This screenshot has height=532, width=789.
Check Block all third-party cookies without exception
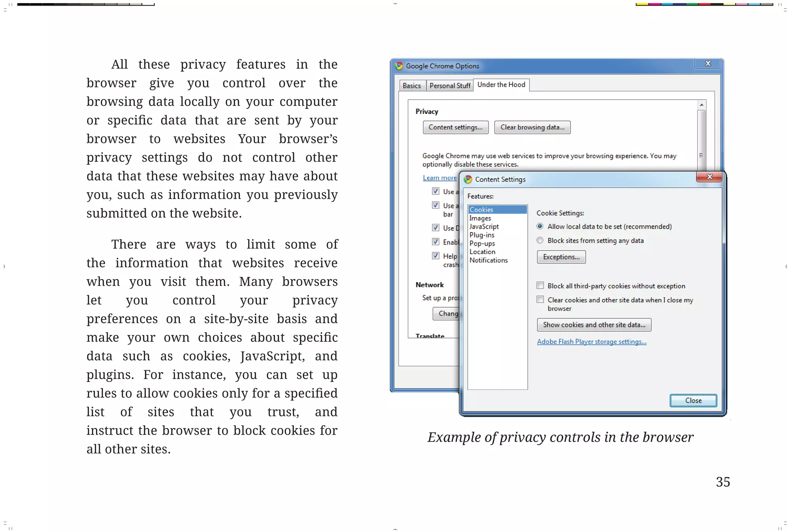coord(540,286)
